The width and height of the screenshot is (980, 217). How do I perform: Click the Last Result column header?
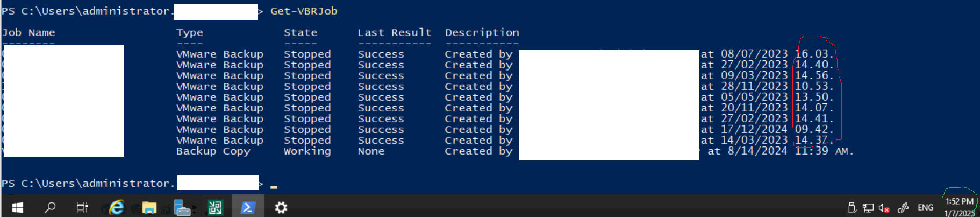[x=395, y=33]
